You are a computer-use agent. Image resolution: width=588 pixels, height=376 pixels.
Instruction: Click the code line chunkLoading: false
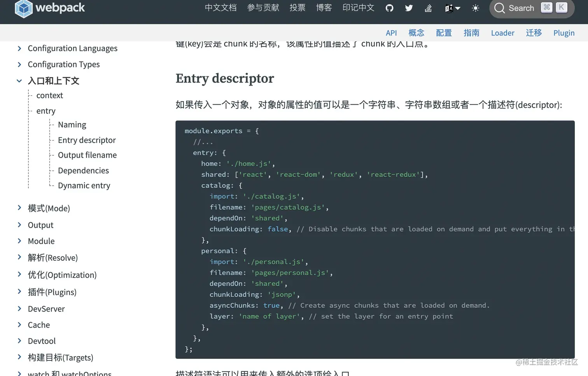[x=392, y=229]
